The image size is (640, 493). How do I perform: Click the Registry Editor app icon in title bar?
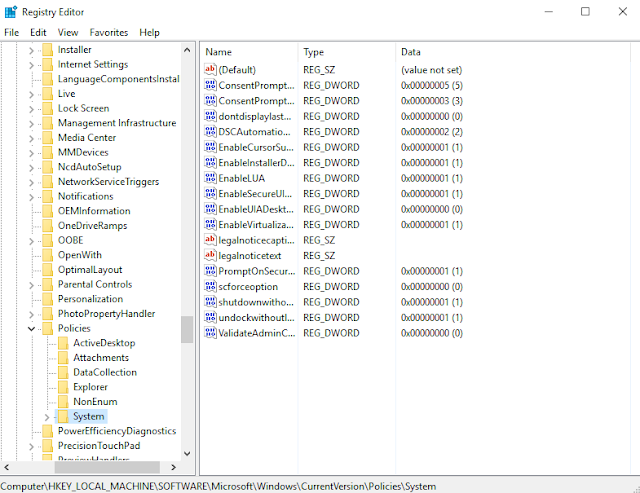pos(11,12)
